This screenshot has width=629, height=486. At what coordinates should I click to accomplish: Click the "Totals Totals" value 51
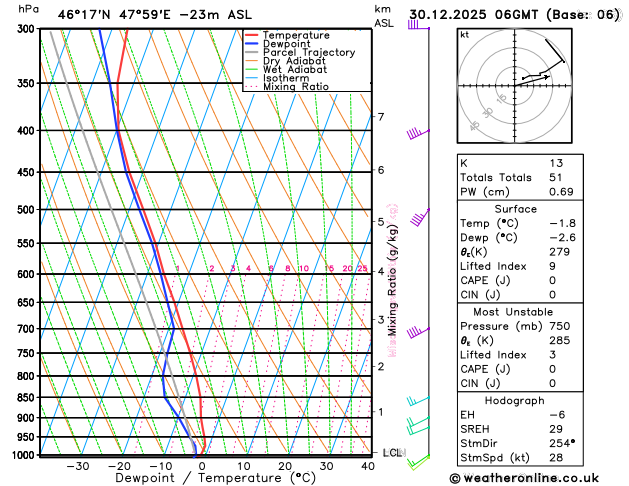point(556,178)
